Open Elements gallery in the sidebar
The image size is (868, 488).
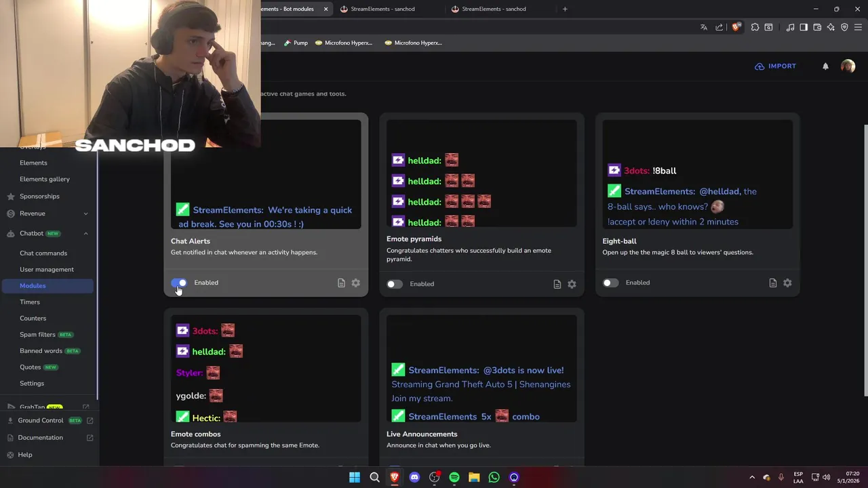tap(45, 179)
